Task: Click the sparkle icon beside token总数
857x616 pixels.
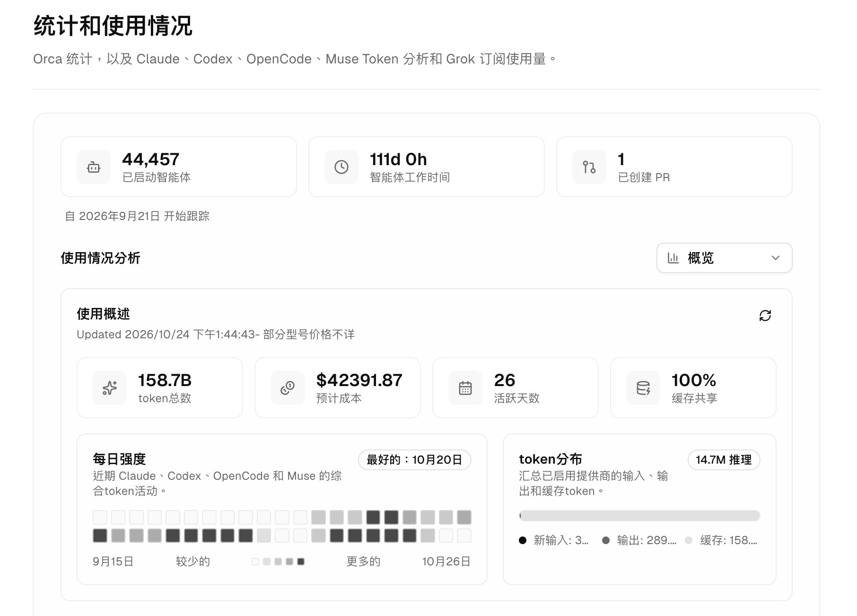Action: tap(110, 388)
